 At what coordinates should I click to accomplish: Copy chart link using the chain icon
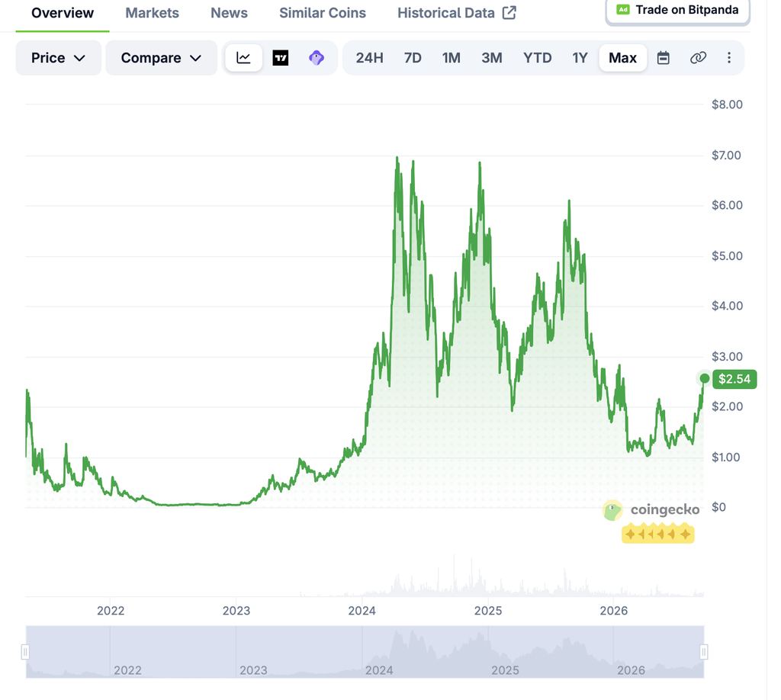[698, 58]
